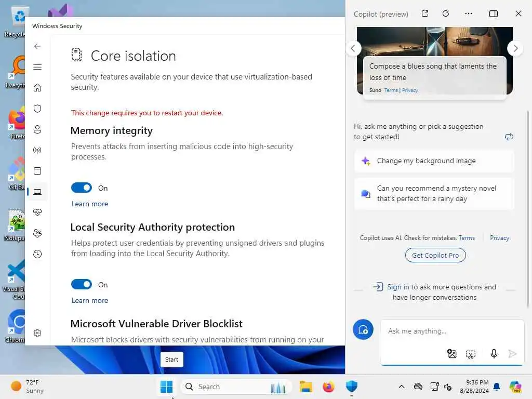Choose mystery novel recommendation suggestion
Screen dimensions: 532x399
434,193
